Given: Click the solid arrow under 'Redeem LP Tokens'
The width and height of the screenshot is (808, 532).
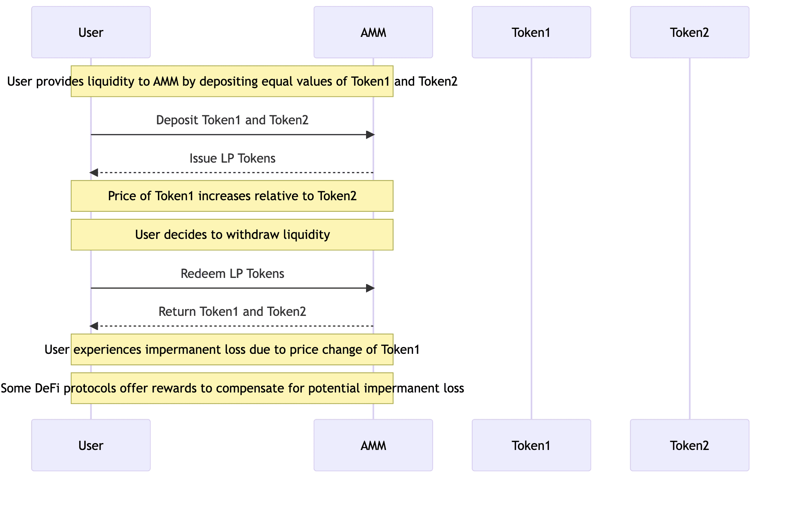Looking at the screenshot, I should pos(232,288).
